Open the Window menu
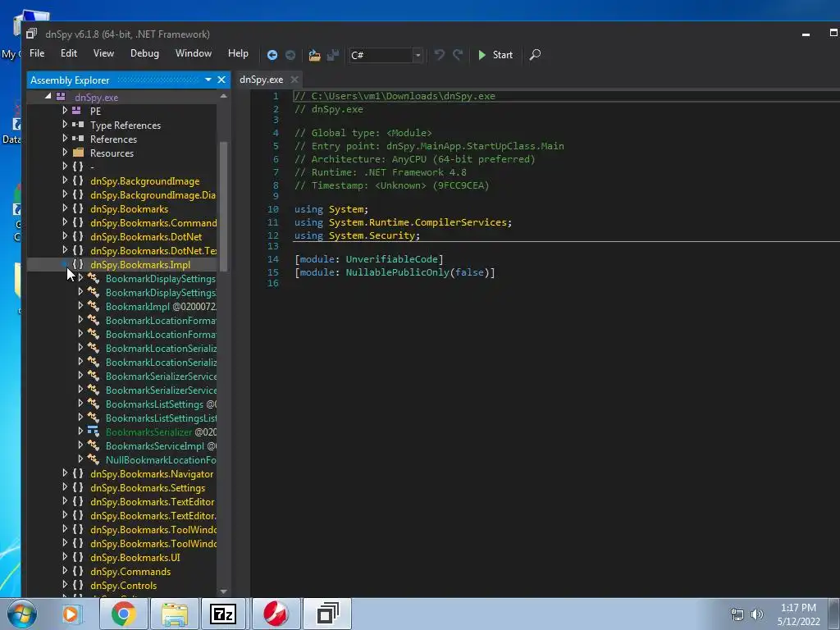The width and height of the screenshot is (840, 630). click(x=194, y=53)
